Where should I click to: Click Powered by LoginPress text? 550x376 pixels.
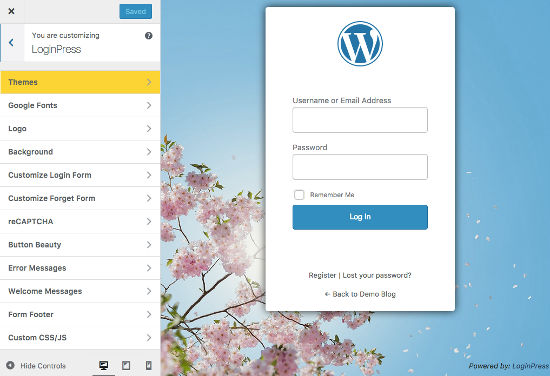pos(509,366)
